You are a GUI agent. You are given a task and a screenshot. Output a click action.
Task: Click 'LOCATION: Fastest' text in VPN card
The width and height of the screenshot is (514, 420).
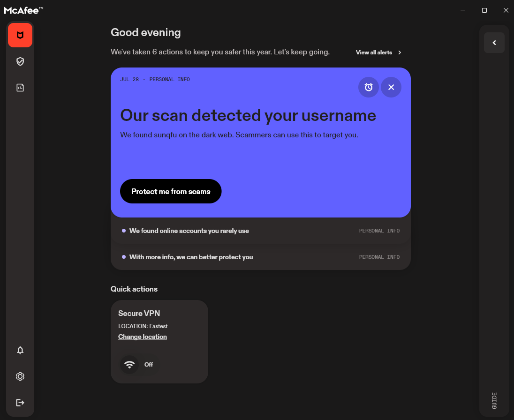point(143,326)
